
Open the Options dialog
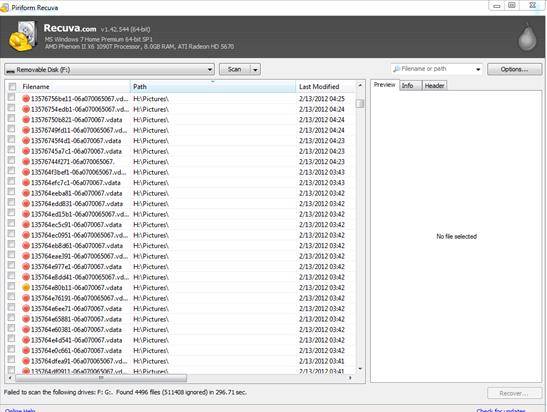click(x=514, y=69)
